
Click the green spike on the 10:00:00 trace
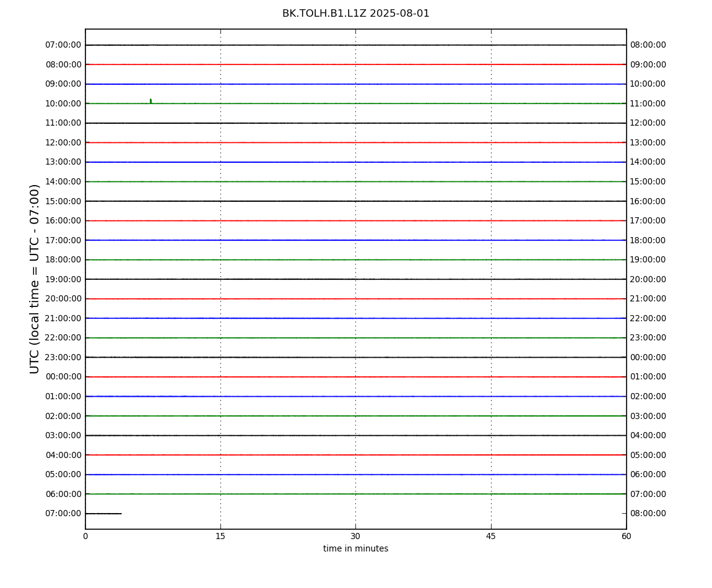150,101
